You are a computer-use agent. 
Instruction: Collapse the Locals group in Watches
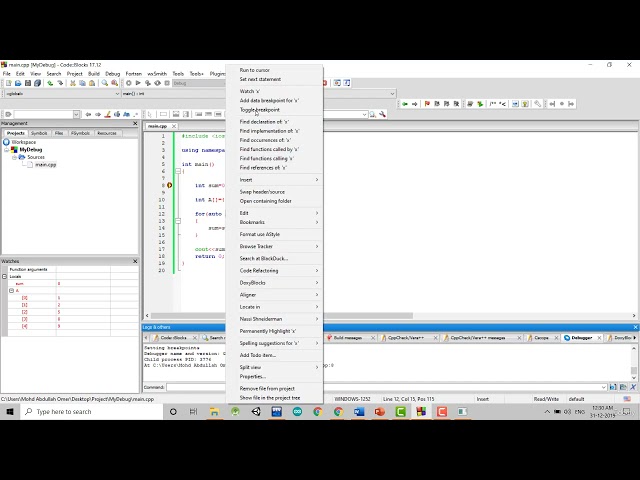pyautogui.click(x=4, y=276)
